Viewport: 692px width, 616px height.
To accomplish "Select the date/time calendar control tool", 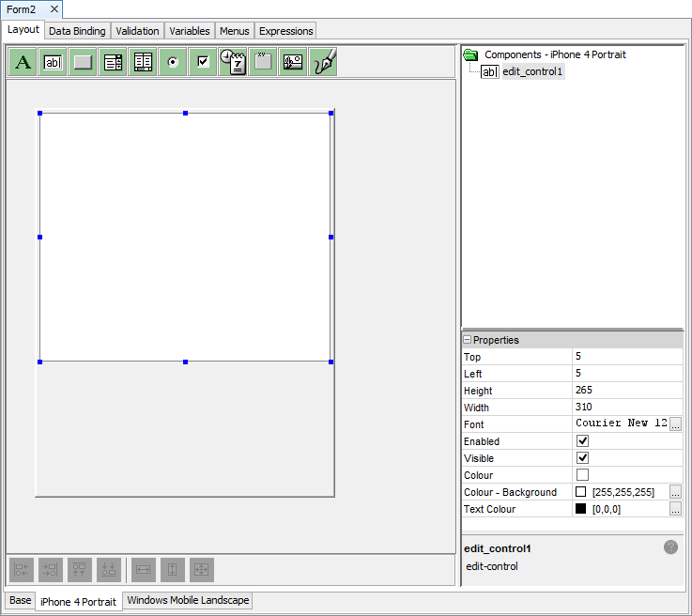I will pyautogui.click(x=233, y=63).
